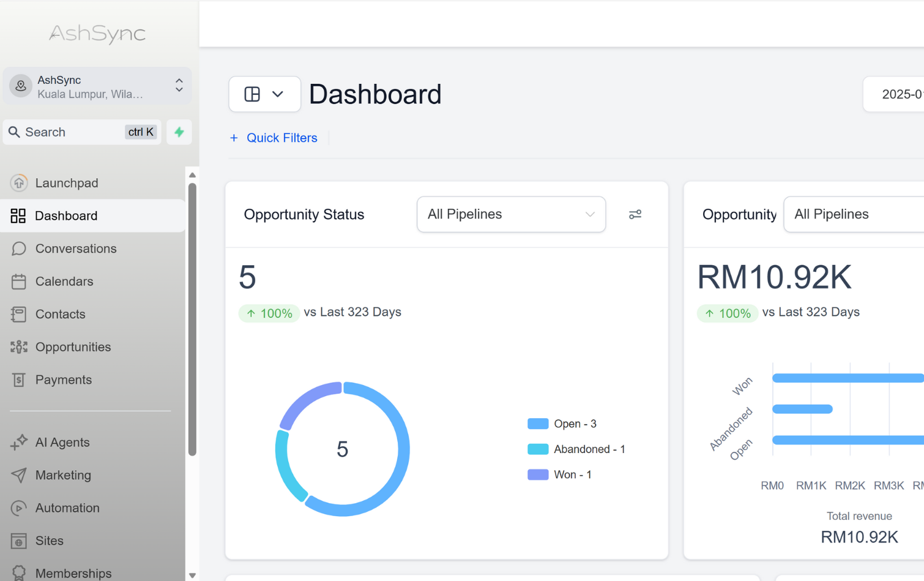
Task: Go to Contacts in the sidebar
Action: coord(60,314)
